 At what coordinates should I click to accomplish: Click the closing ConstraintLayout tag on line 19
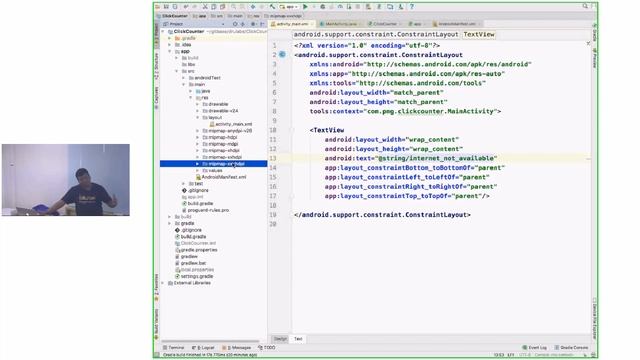tap(382, 215)
